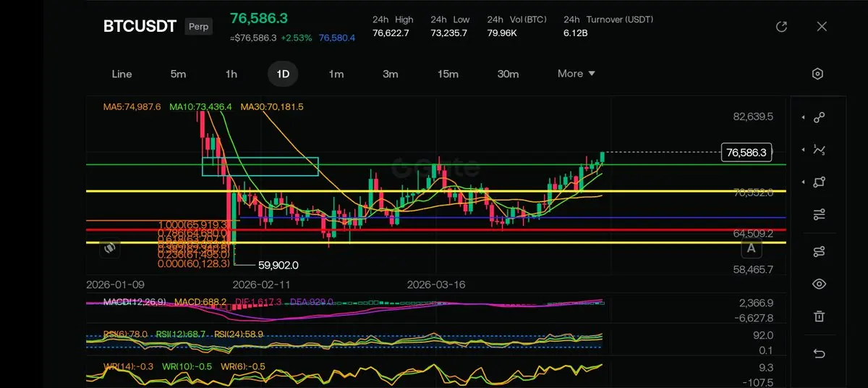Click the 64,509.2 price axis label

(753, 233)
